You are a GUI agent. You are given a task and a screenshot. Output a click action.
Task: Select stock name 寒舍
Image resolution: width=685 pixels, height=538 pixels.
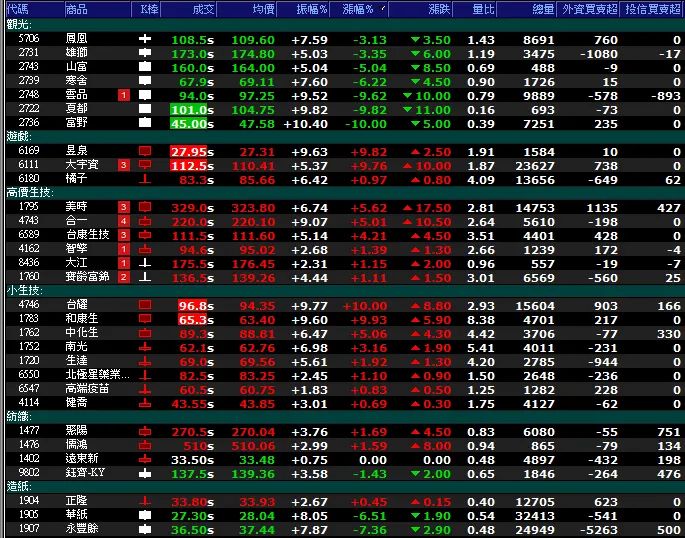click(x=76, y=81)
